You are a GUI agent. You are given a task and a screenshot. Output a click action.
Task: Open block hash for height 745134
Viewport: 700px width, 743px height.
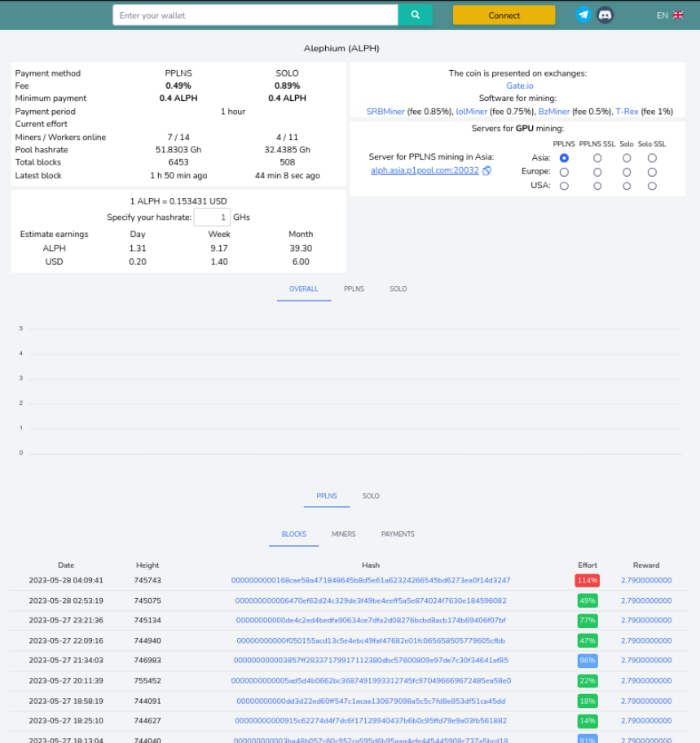[371, 620]
